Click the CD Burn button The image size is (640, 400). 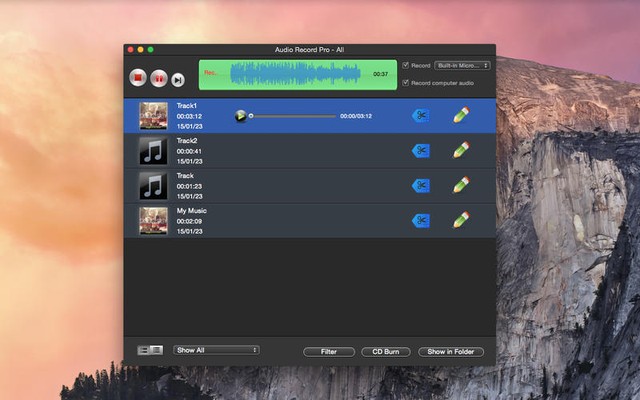click(x=385, y=352)
